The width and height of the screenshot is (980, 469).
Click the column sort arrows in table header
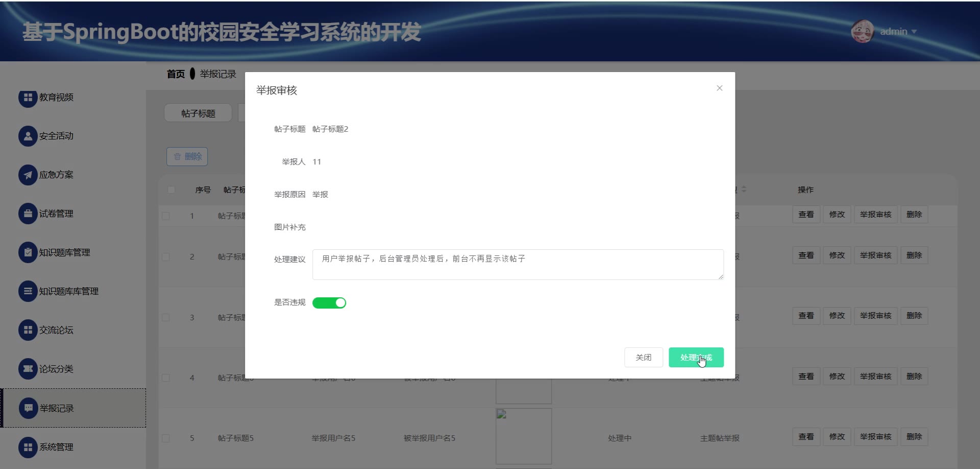744,190
